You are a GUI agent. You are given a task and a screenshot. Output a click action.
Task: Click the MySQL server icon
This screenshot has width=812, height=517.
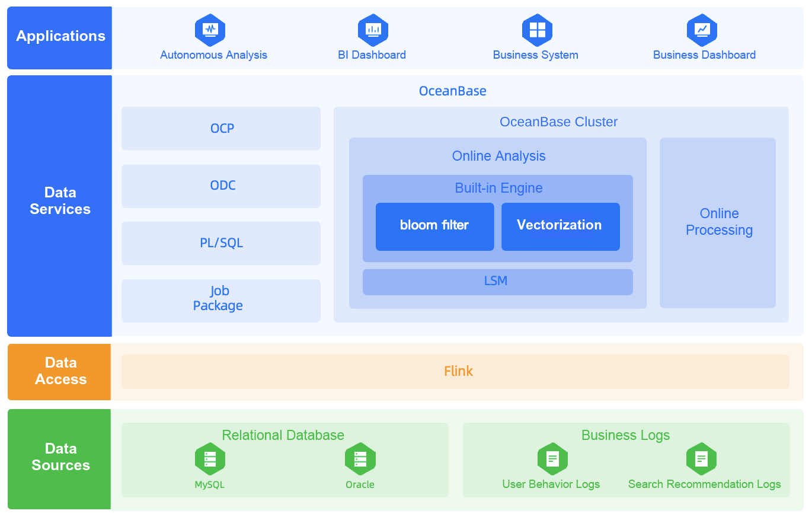(x=210, y=459)
